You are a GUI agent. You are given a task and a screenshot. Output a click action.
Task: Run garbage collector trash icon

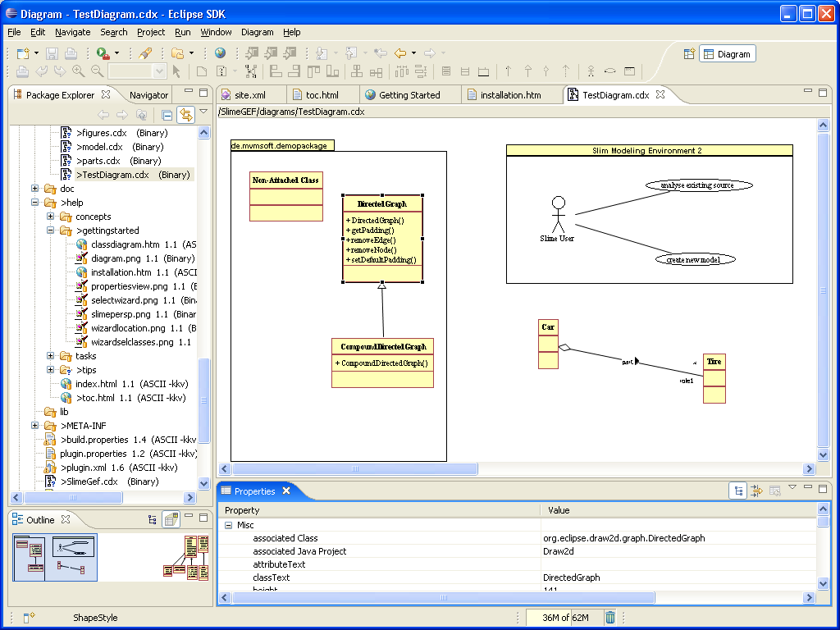coord(610,617)
